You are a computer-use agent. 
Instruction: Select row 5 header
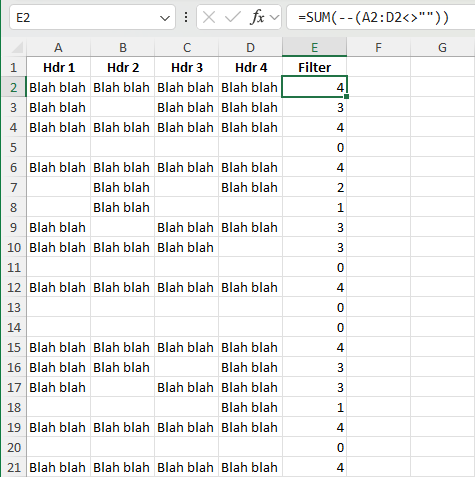pos(14,147)
